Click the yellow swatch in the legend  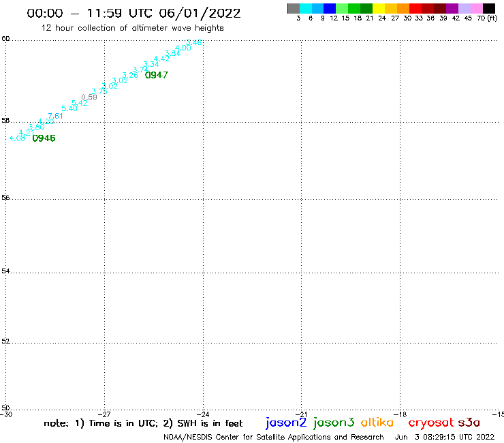(379, 8)
